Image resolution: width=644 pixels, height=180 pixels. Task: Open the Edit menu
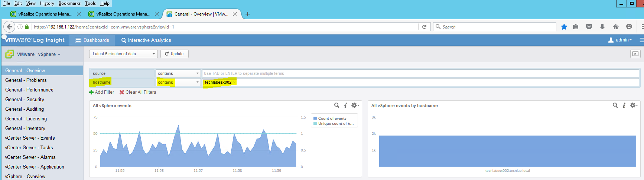pos(18,3)
